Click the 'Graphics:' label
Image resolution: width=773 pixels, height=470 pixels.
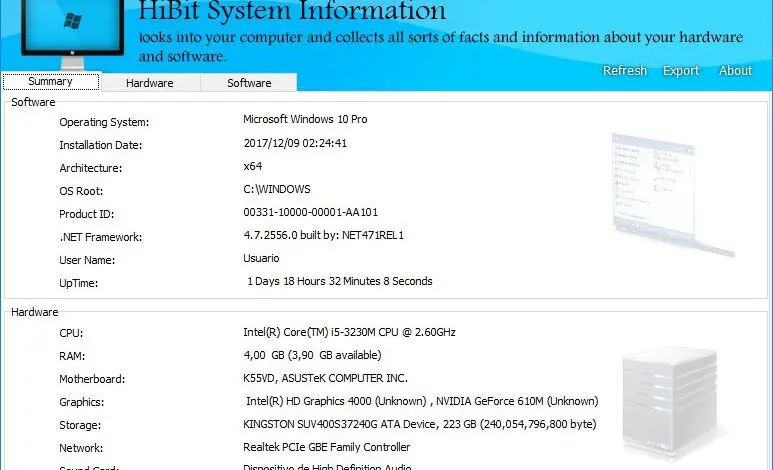click(x=82, y=402)
